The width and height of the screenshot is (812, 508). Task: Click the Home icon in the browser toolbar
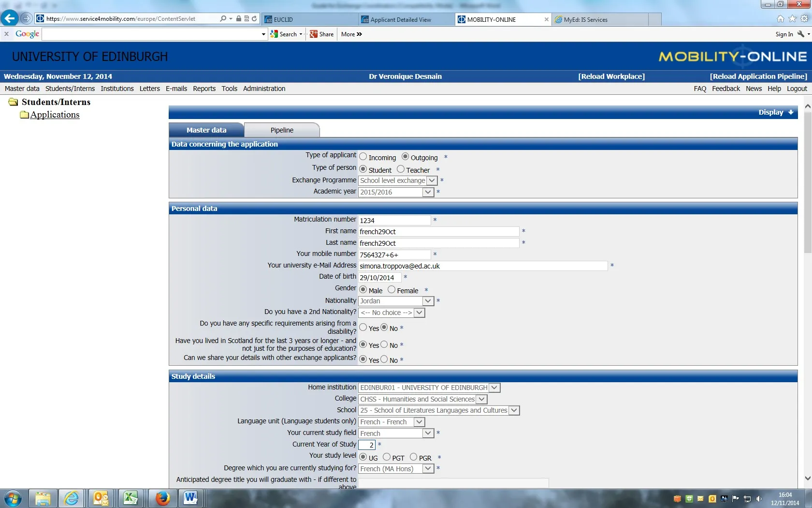click(780, 19)
